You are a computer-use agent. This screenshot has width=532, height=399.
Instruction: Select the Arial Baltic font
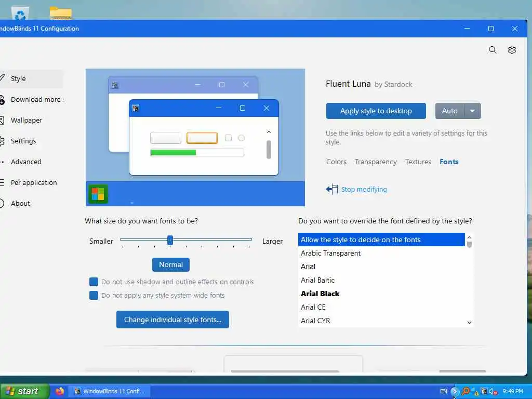coord(381,280)
